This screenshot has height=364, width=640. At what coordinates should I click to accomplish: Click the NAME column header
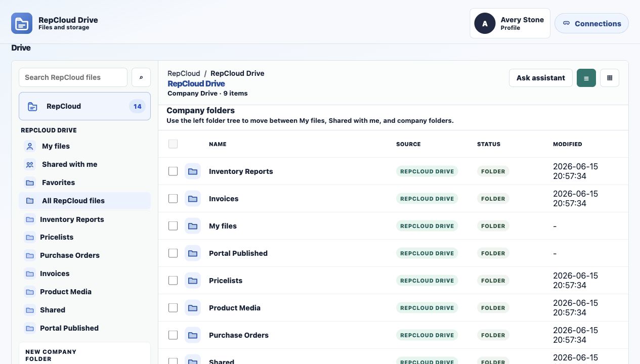click(218, 144)
